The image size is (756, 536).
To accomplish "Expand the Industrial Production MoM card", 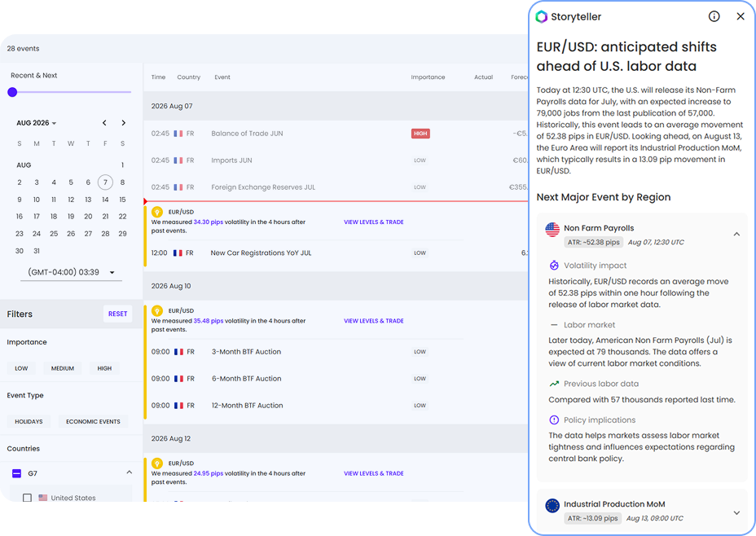I will (736, 513).
